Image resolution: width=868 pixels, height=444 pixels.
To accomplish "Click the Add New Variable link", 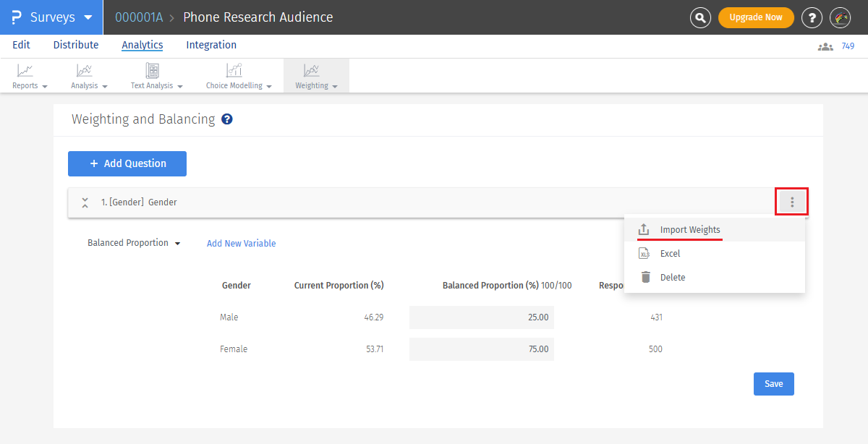I will pos(241,244).
